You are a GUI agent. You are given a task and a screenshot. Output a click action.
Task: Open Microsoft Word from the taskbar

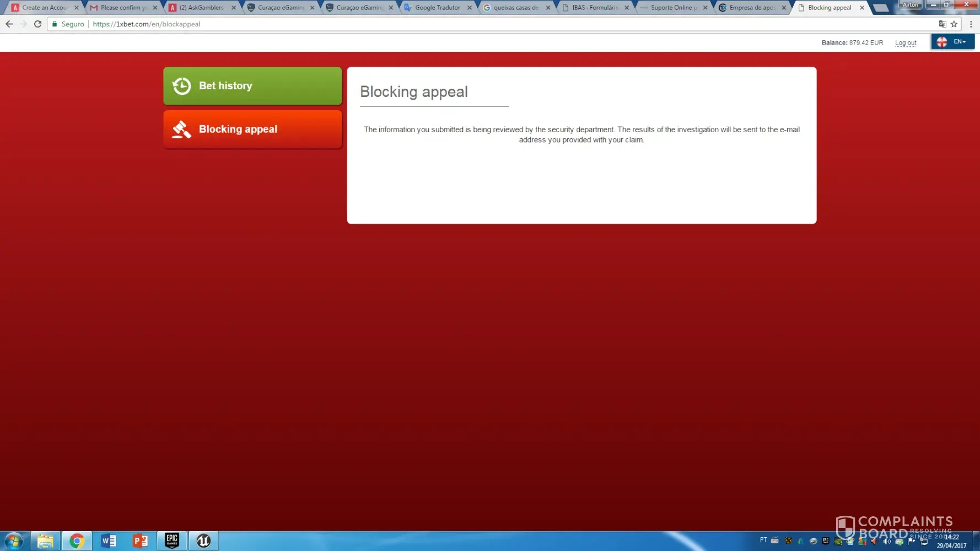point(109,541)
